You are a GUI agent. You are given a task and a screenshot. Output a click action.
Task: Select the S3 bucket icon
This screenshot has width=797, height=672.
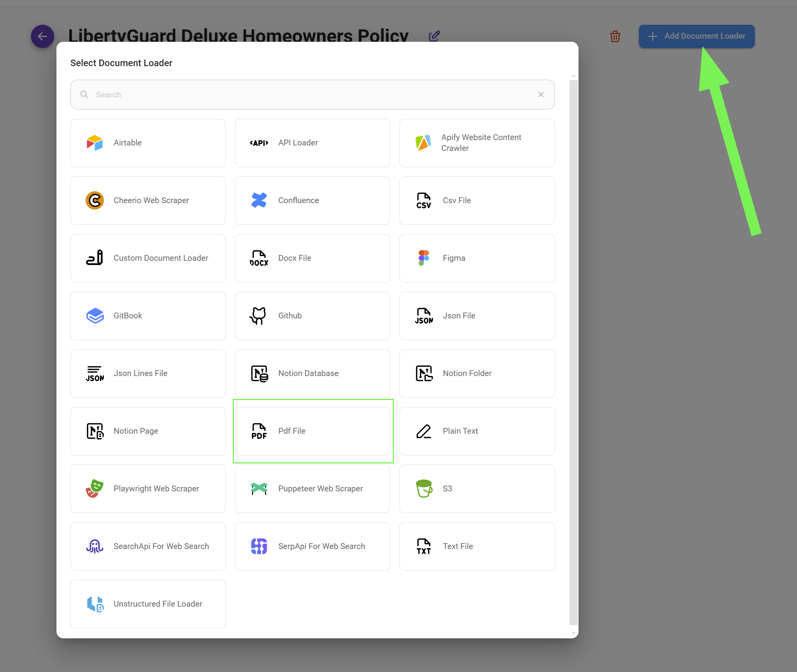point(424,489)
